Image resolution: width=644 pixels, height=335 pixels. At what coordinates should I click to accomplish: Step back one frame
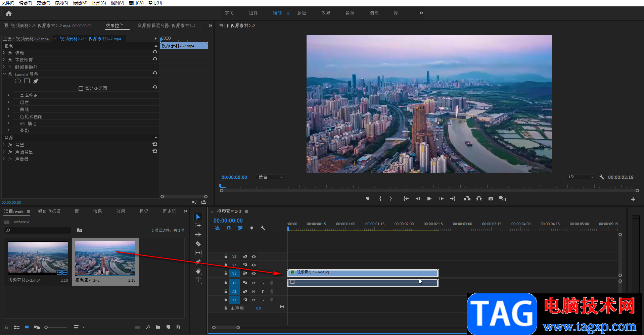coord(417,199)
